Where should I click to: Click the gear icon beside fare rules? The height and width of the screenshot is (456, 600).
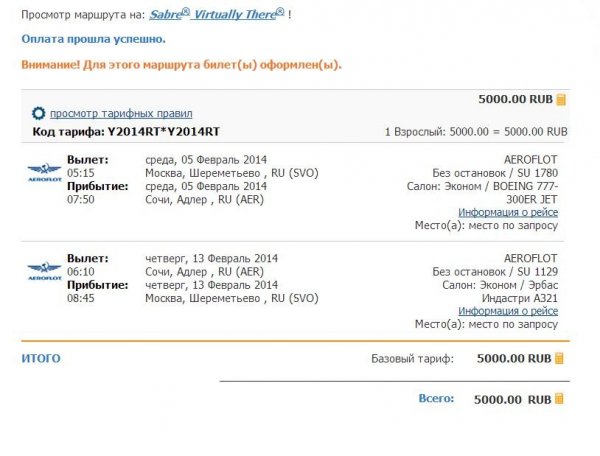tap(39, 113)
